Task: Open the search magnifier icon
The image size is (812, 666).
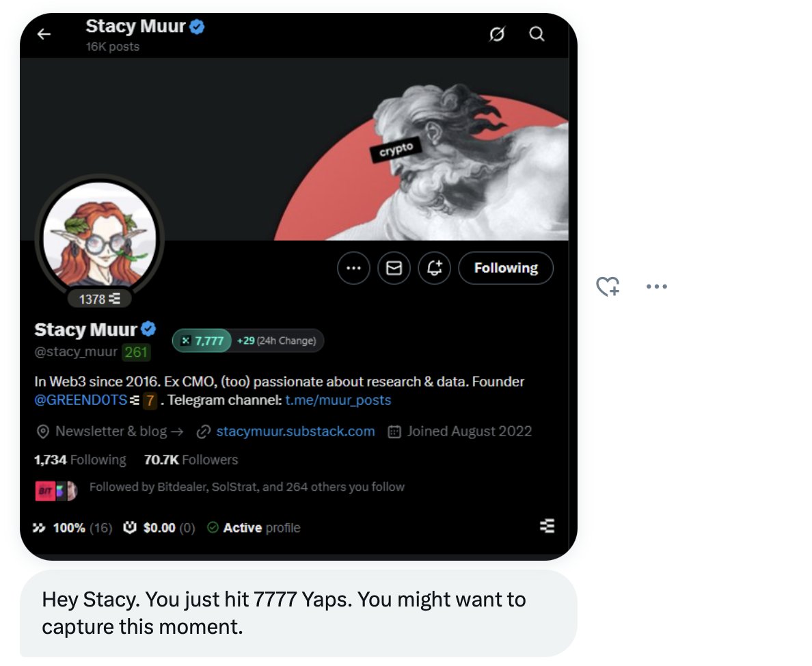Action: pos(537,34)
